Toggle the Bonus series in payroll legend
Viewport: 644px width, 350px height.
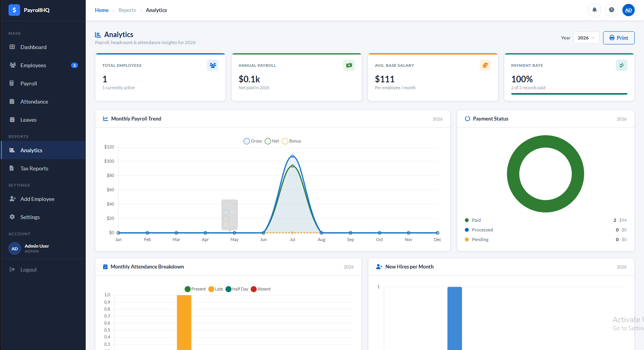[291, 141]
